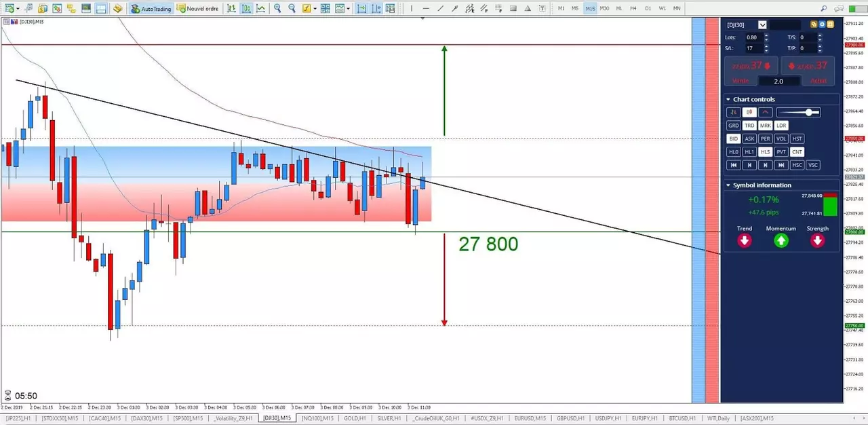Switch to the M30 timeframe

click(x=604, y=9)
